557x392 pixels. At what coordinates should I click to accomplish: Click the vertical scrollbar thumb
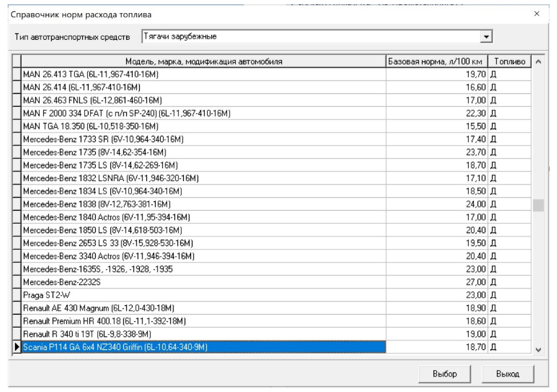click(x=538, y=205)
